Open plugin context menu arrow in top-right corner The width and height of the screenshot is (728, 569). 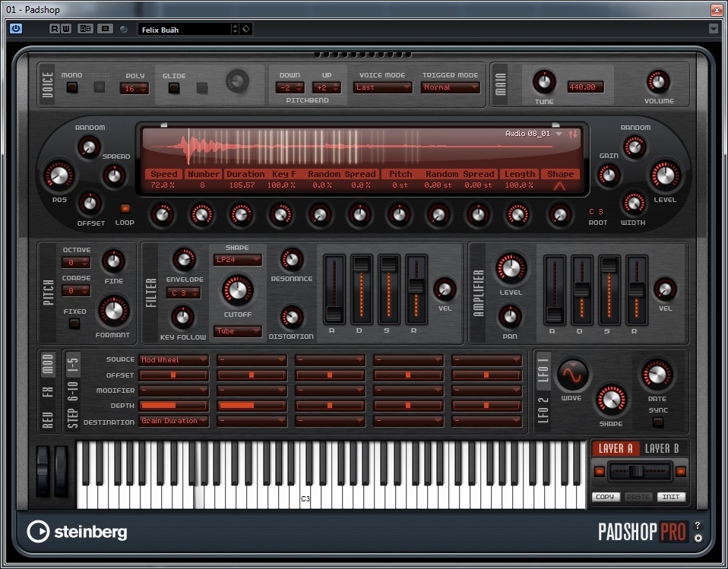click(x=714, y=29)
